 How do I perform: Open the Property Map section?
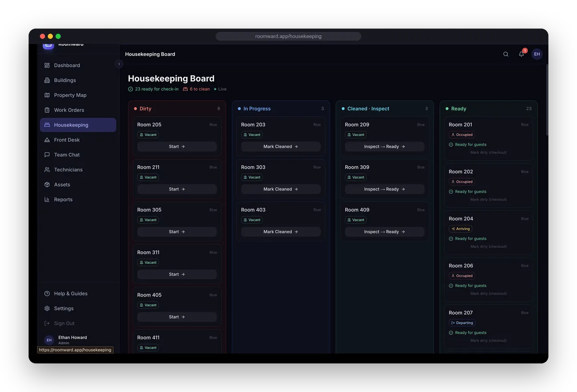click(78, 95)
